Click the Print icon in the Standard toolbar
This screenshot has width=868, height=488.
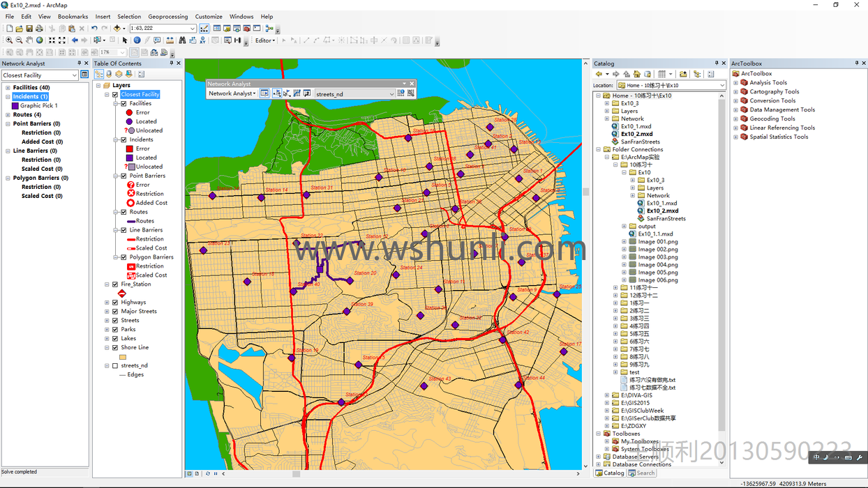(39, 29)
